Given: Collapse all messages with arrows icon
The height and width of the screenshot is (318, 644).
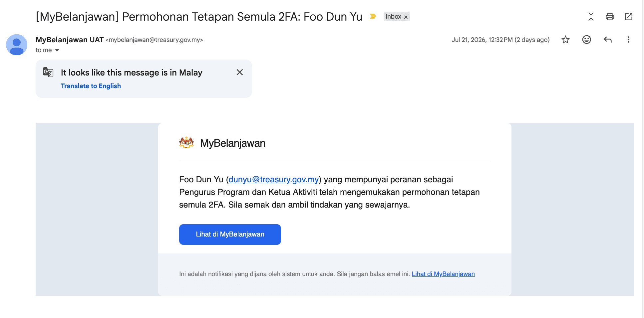Looking at the screenshot, I should click(x=591, y=17).
